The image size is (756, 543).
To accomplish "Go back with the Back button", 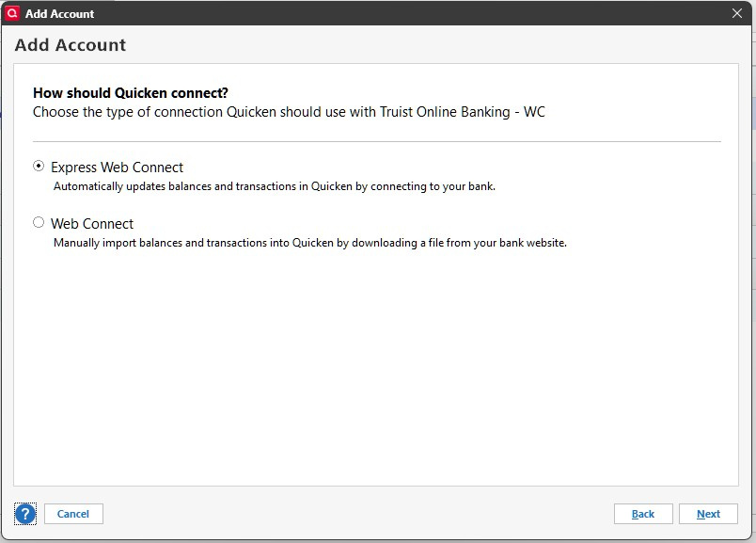I will click(x=643, y=514).
